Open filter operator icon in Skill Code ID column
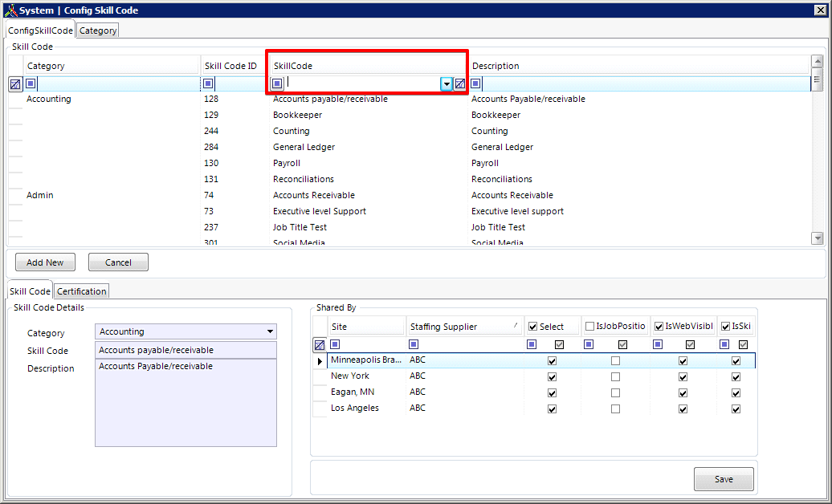 pyautogui.click(x=208, y=83)
